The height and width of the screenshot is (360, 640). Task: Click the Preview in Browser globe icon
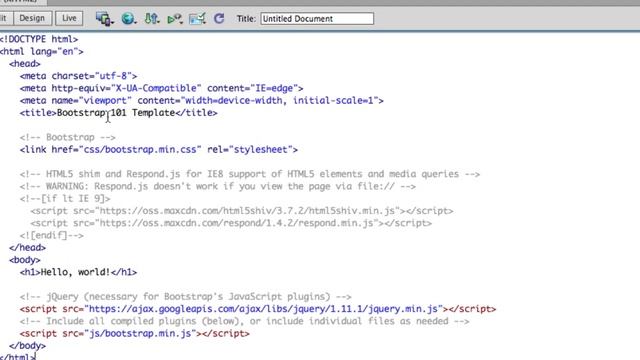click(x=129, y=19)
